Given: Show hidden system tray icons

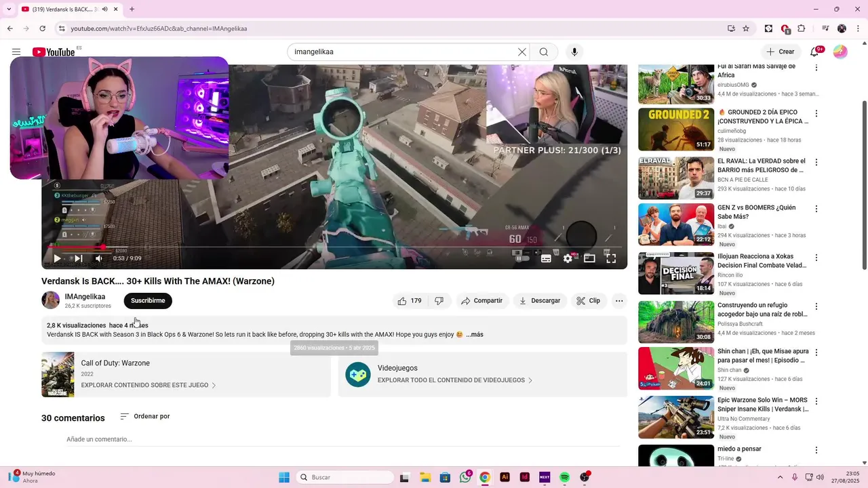Looking at the screenshot, I should click(780, 477).
